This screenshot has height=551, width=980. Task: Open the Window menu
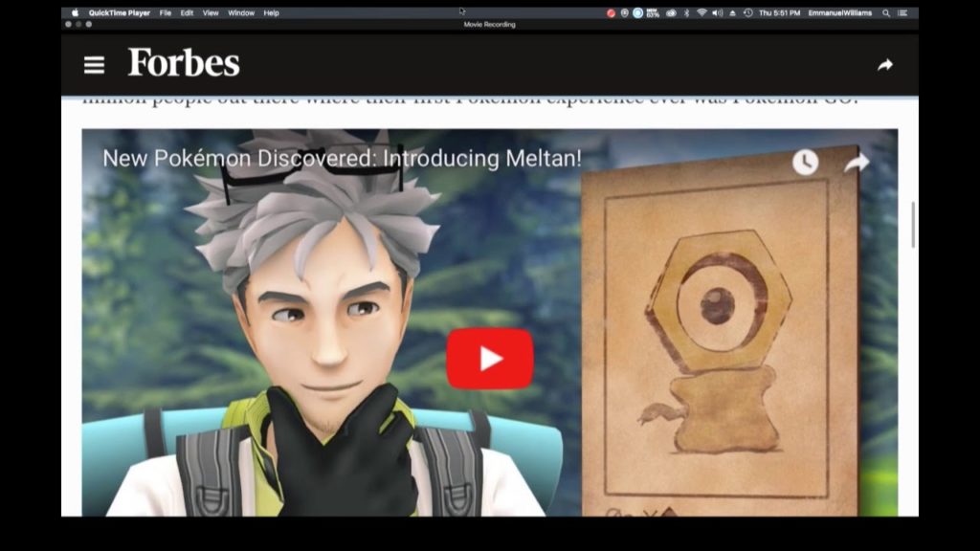click(241, 13)
